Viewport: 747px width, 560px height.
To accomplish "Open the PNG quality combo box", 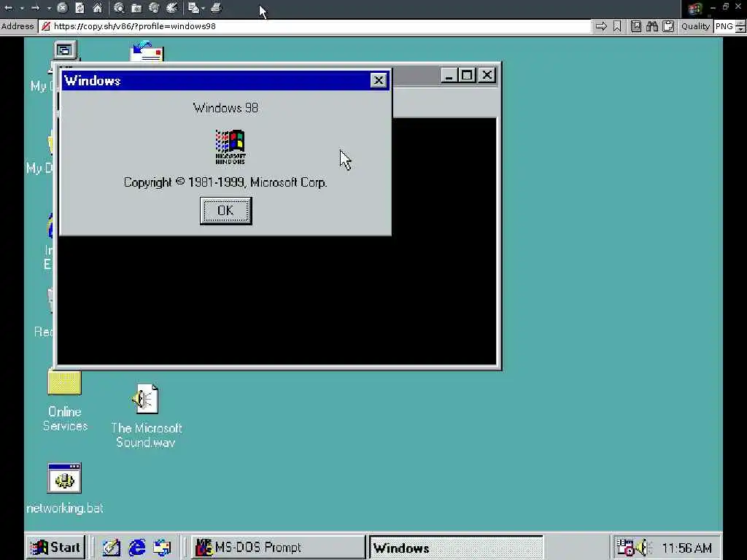I will pos(724,26).
